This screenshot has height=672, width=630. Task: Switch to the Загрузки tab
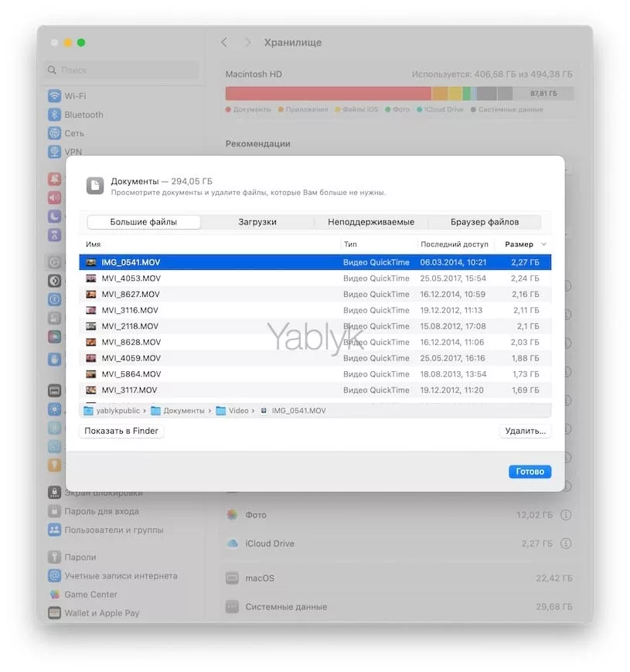257,222
